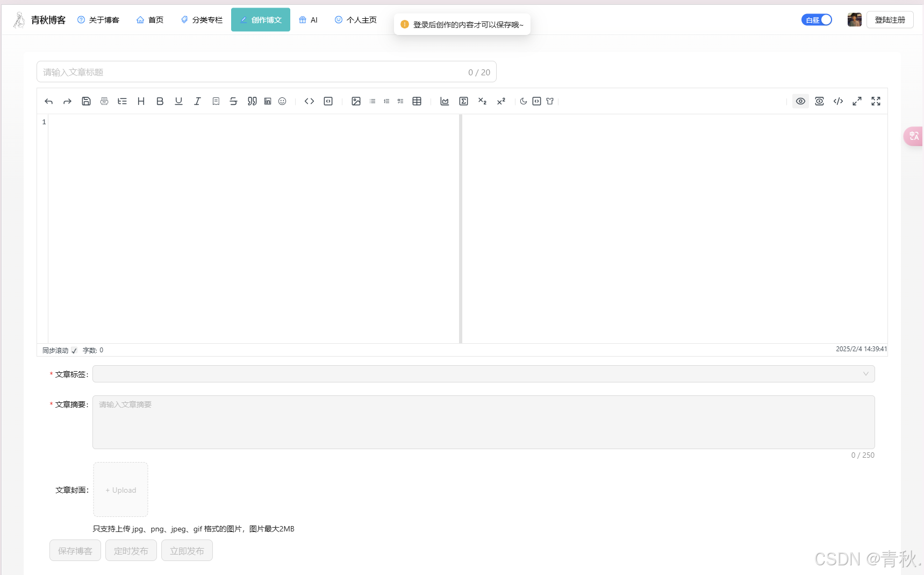Open the editor dark-mode moon menu

[x=523, y=101]
